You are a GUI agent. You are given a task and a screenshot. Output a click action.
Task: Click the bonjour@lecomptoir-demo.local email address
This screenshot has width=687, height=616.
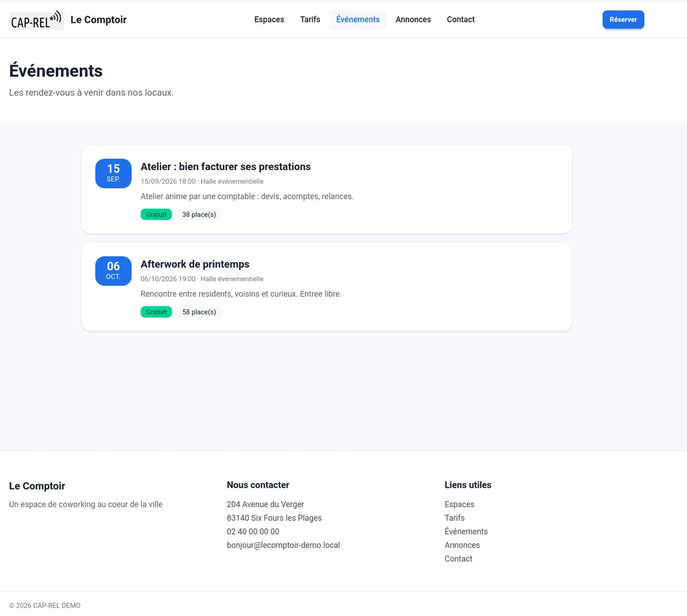(x=283, y=546)
